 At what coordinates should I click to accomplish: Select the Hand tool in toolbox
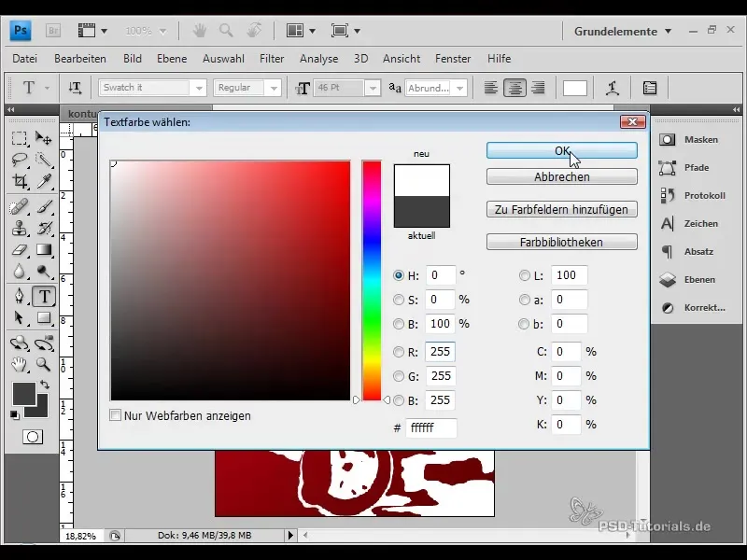point(19,365)
